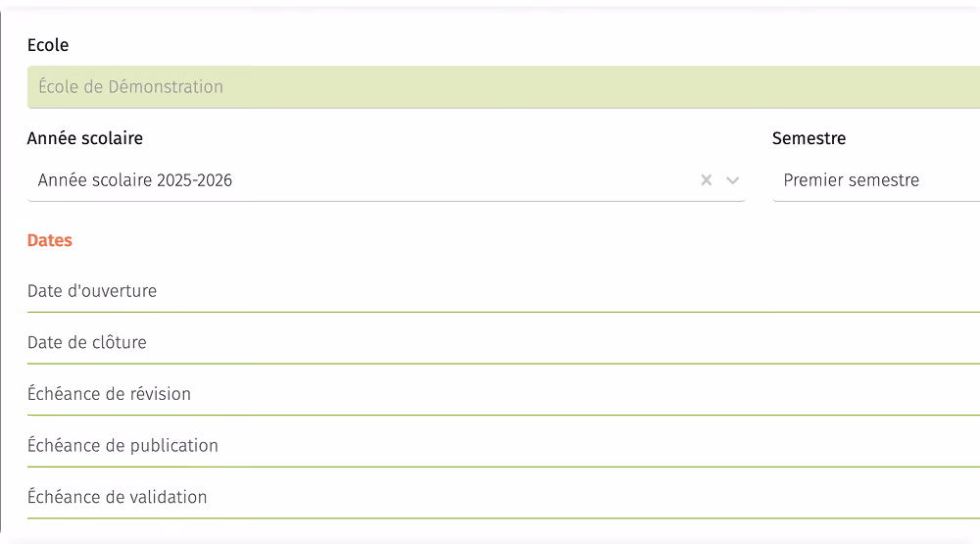This screenshot has width=980, height=544.
Task: Click the Échéance de validation placeholder text
Action: click(x=118, y=497)
